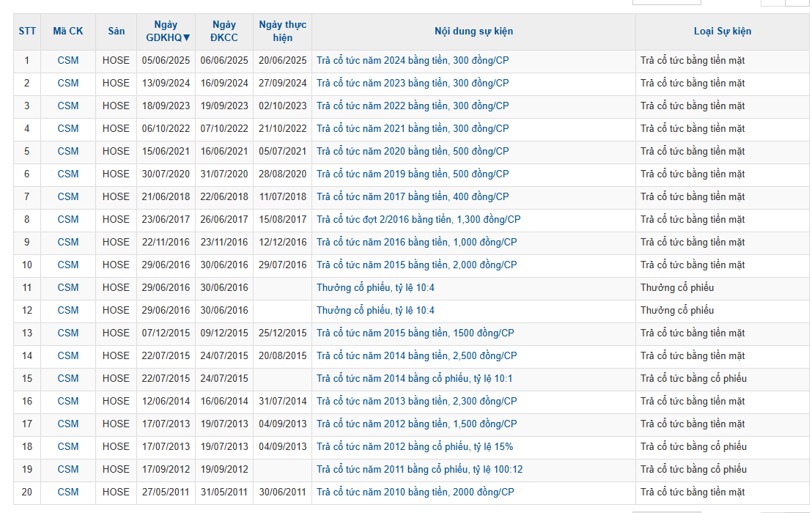This screenshot has width=812, height=513.
Task: Click CSM ticker in row 2
Action: [x=68, y=84]
